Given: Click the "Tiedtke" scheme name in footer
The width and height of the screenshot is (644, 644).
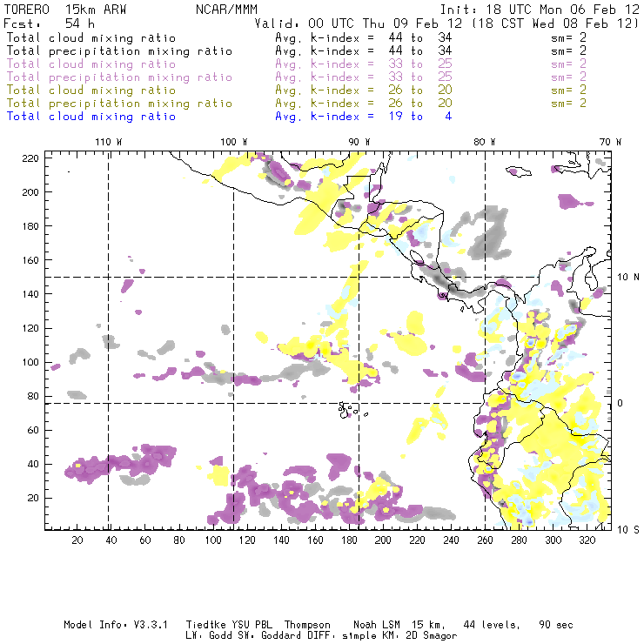Looking at the screenshot, I should coord(206,625).
